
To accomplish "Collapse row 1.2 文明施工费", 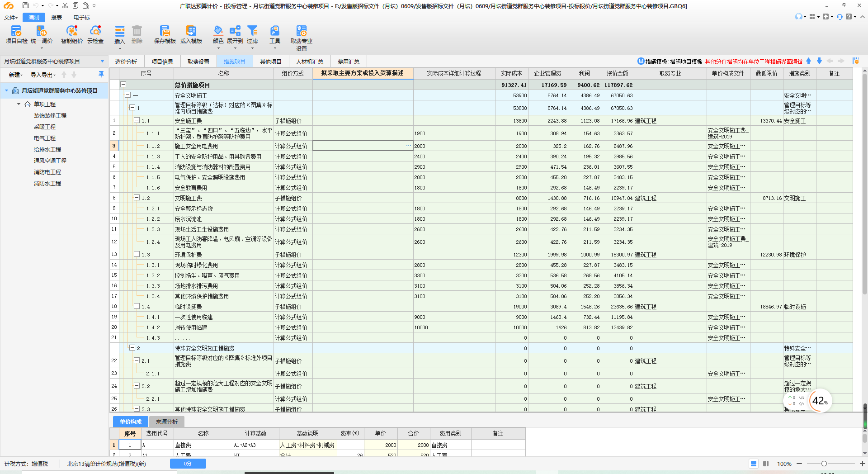I will [x=137, y=198].
